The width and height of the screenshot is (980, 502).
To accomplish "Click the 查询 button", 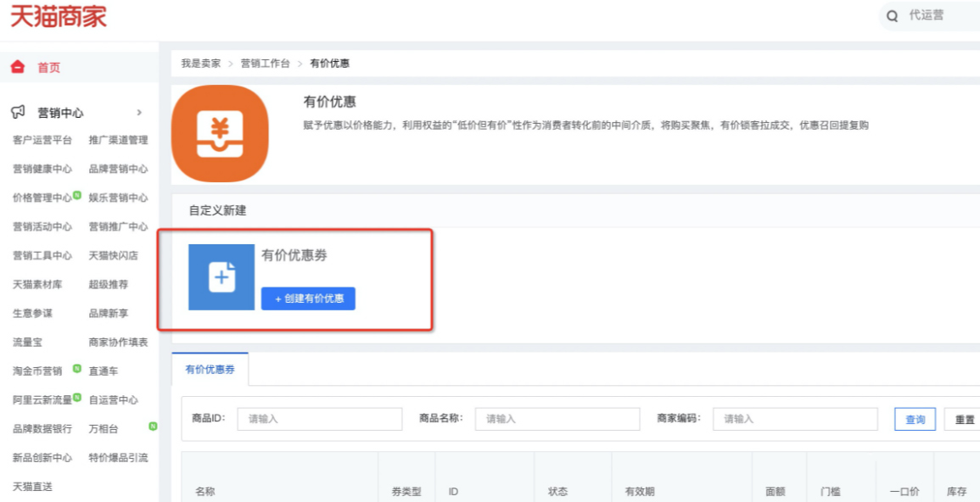I will pyautogui.click(x=915, y=420).
